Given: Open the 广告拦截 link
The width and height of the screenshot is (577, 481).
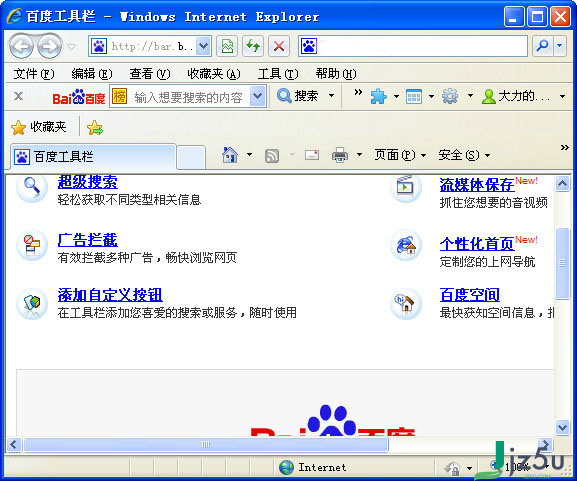Looking at the screenshot, I should tap(88, 240).
